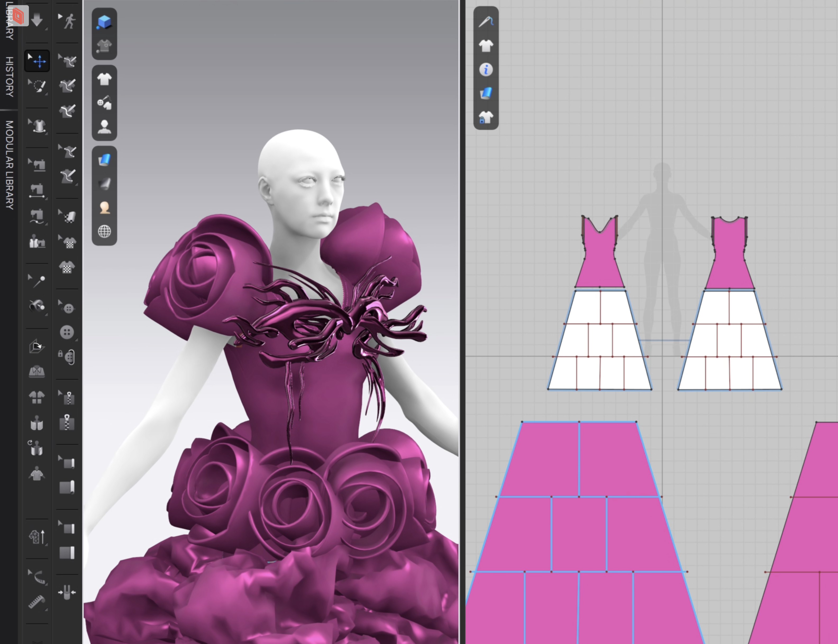This screenshot has height=644, width=838.
Task: Select the Select/Move tool with blue arrows
Action: click(x=37, y=61)
